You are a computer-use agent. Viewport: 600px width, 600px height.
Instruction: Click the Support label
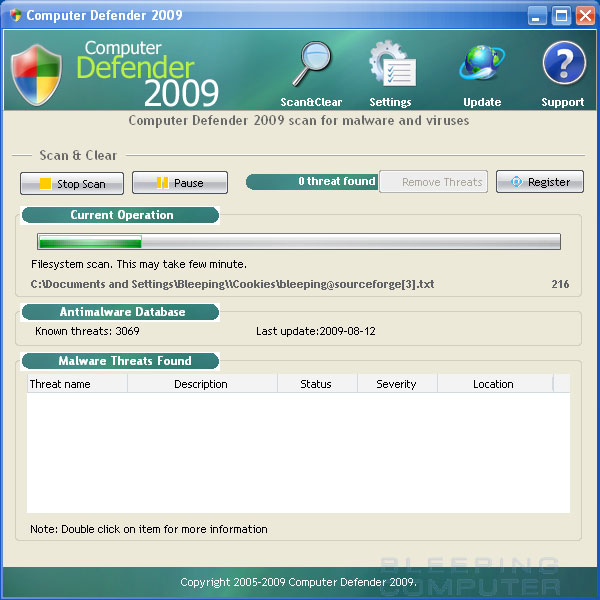point(562,102)
